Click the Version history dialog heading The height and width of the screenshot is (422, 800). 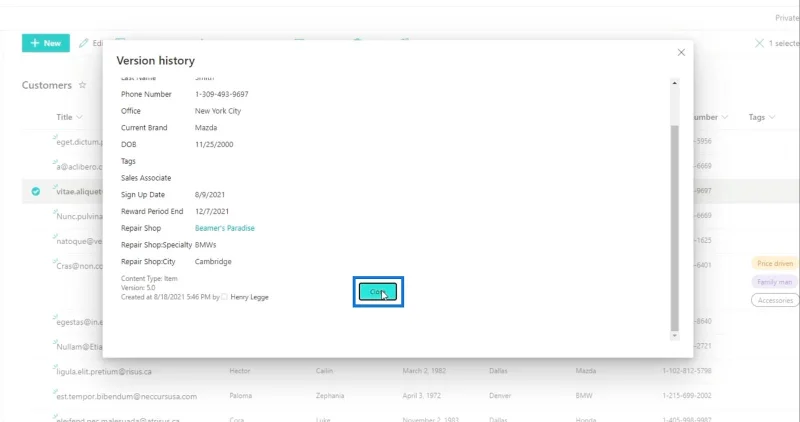click(x=156, y=61)
